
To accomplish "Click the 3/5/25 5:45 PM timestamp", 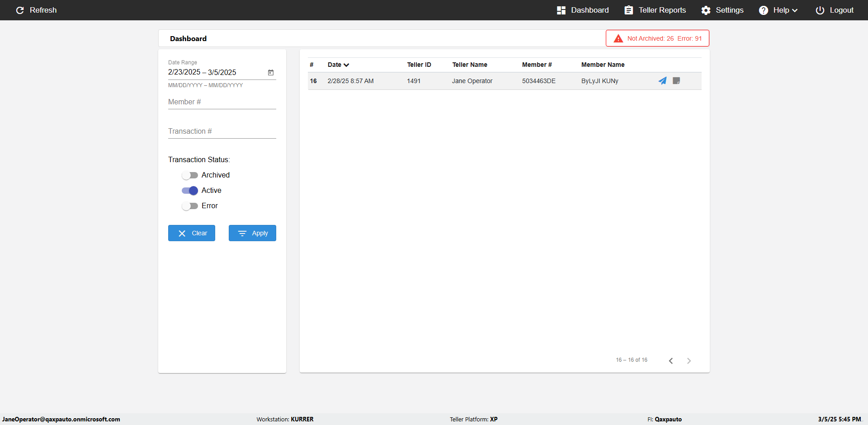I will coord(840,419).
